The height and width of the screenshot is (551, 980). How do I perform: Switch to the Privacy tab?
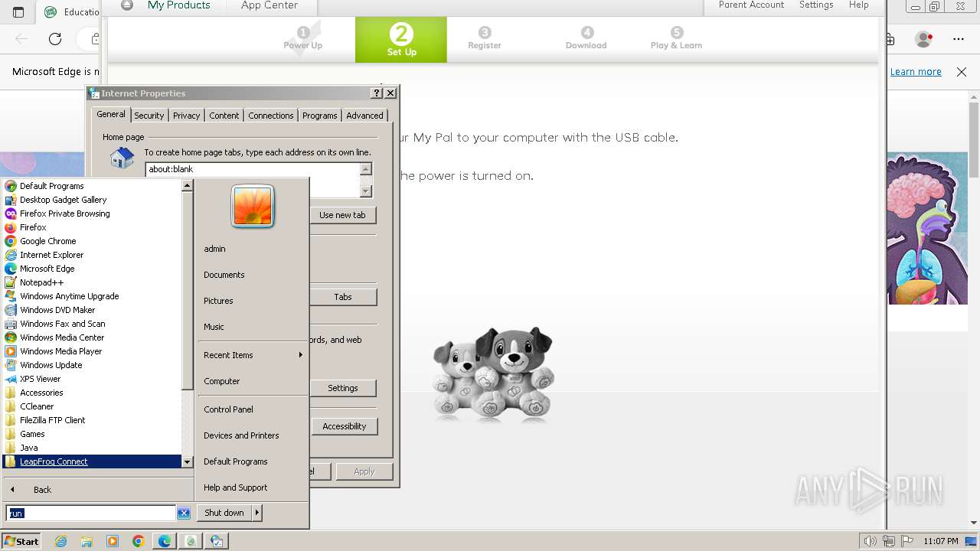tap(186, 116)
